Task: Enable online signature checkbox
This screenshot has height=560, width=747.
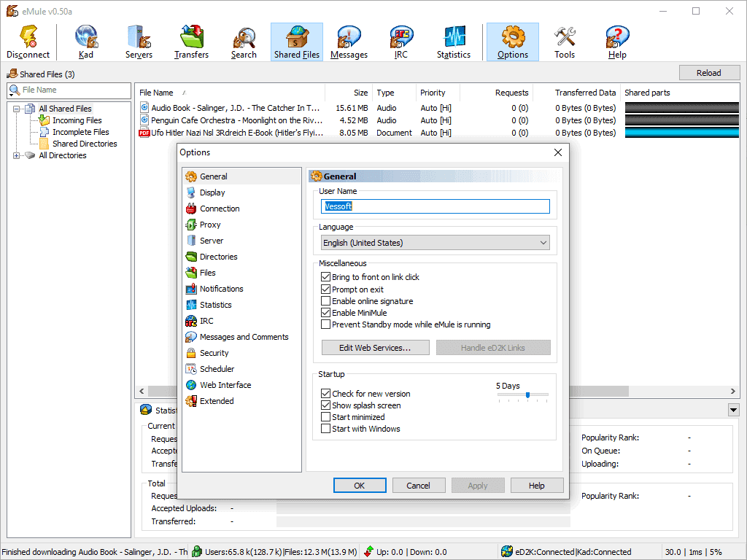Action: (326, 301)
